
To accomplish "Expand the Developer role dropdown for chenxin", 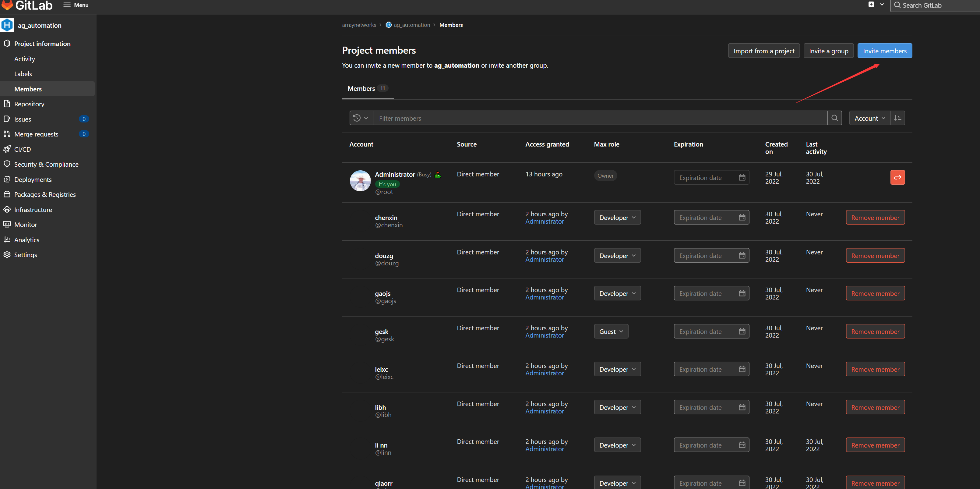I will click(x=617, y=217).
